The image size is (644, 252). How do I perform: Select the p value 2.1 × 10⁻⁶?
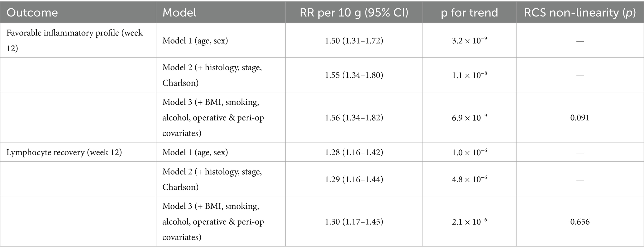pos(469,221)
